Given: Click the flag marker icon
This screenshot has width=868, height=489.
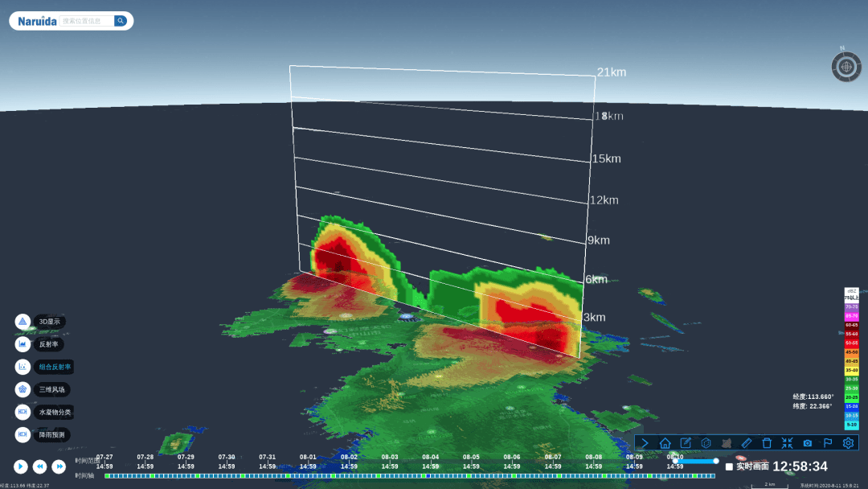Looking at the screenshot, I should click(x=828, y=442).
